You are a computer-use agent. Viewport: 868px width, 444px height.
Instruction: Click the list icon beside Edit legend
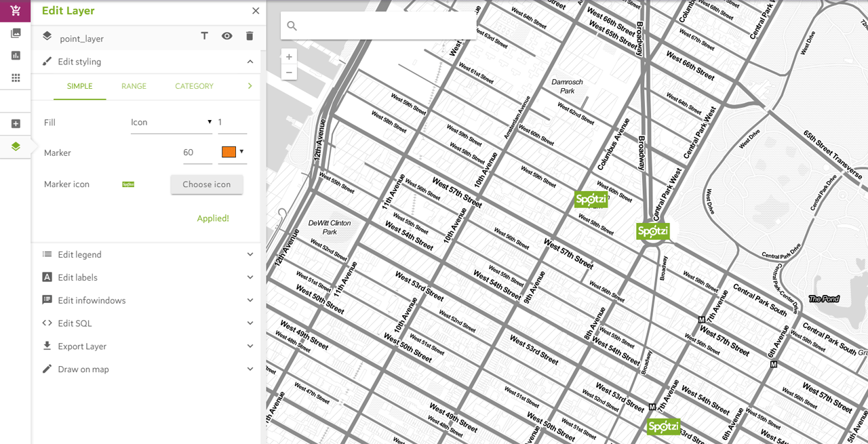47,254
